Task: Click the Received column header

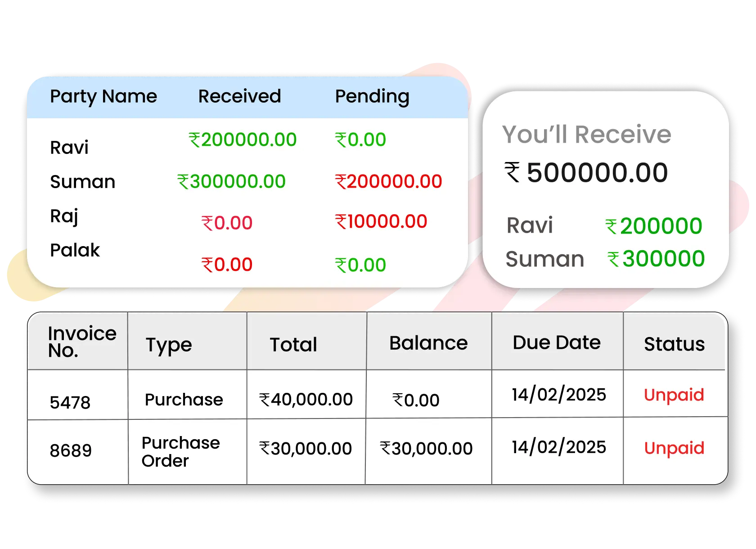Action: tap(239, 96)
